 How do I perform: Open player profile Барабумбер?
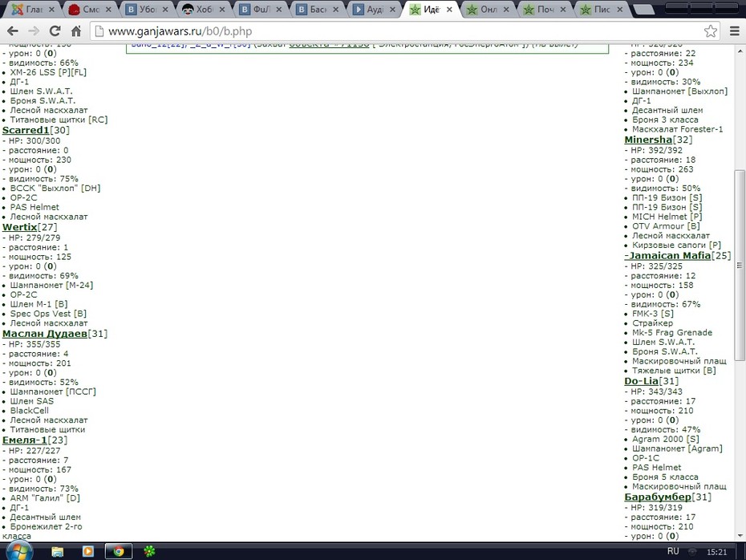tap(658, 497)
